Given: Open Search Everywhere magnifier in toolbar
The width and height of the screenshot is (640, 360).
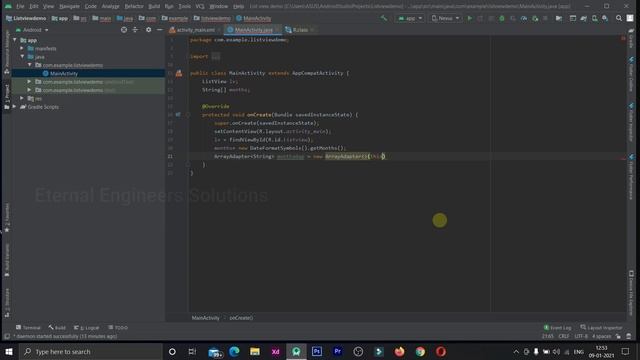Looking at the screenshot, I should click(619, 18).
